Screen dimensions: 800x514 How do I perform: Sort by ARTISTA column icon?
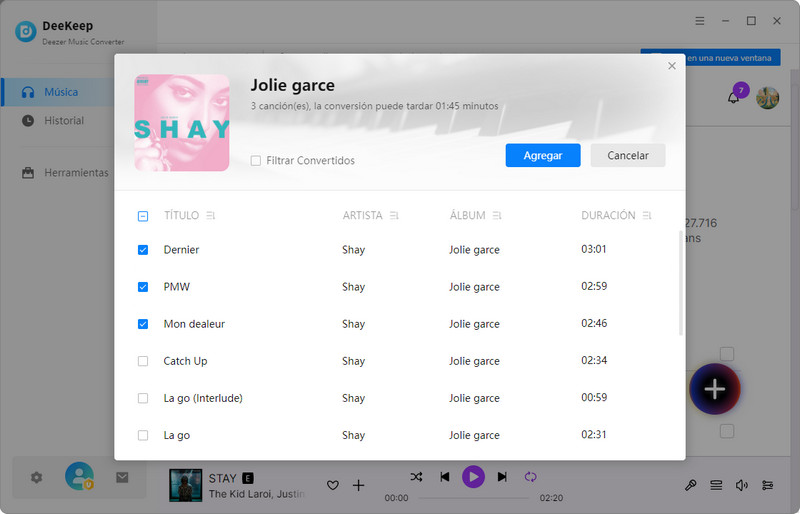click(x=394, y=216)
